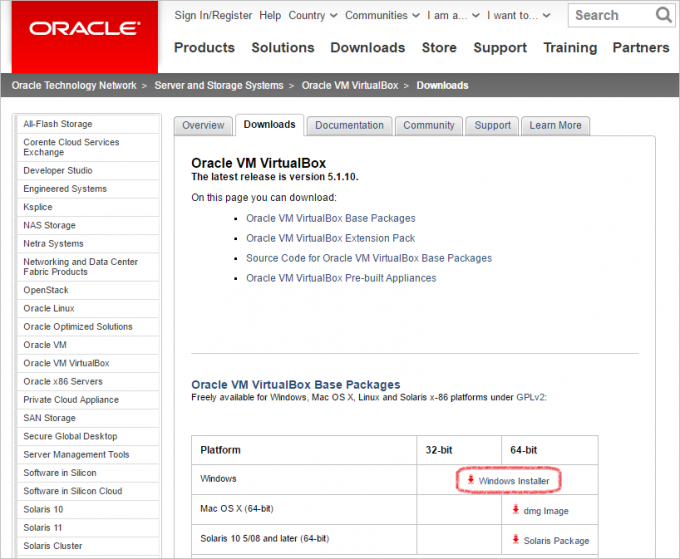Switch to the Learn More tab
680x559 pixels.
point(556,126)
